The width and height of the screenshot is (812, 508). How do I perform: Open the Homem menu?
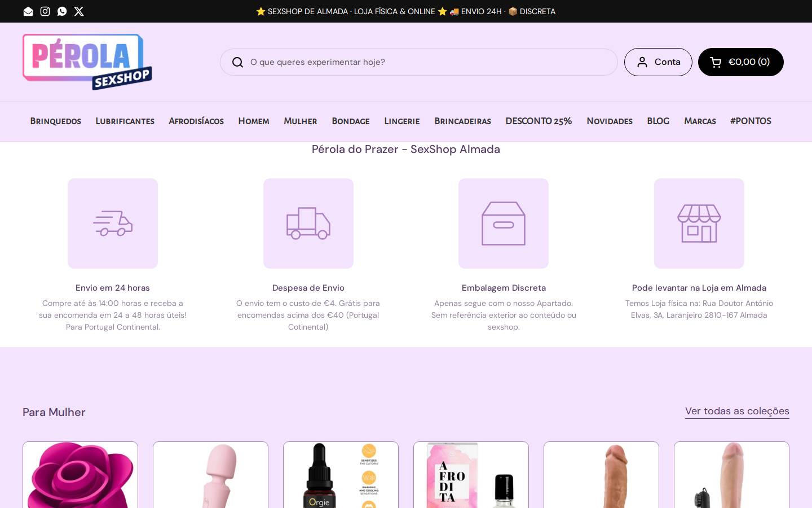coord(254,121)
